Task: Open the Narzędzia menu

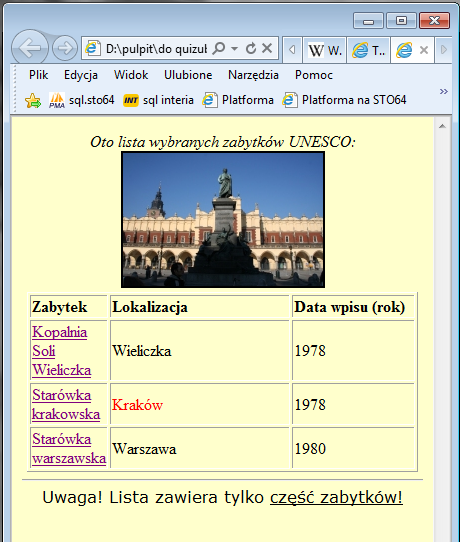Action: pos(253,75)
